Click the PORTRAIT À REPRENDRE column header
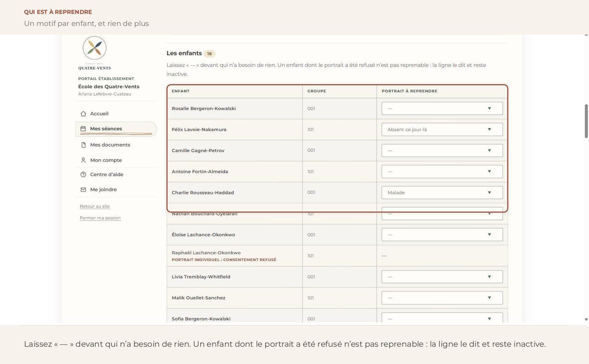 409,91
